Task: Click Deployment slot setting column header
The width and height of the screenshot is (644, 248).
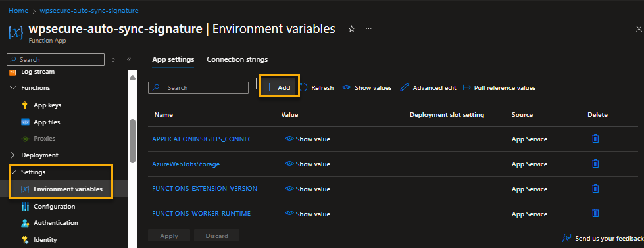Action: (x=447, y=115)
